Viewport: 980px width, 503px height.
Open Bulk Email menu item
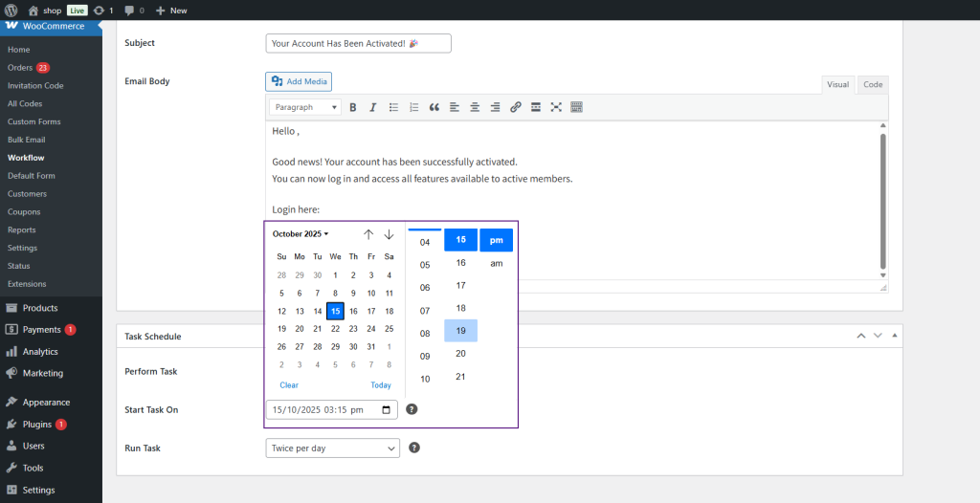pos(26,140)
